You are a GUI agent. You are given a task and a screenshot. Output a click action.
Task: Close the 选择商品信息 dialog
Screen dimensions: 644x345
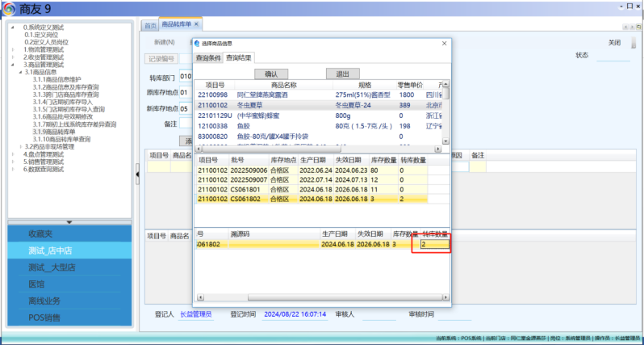[x=444, y=43]
